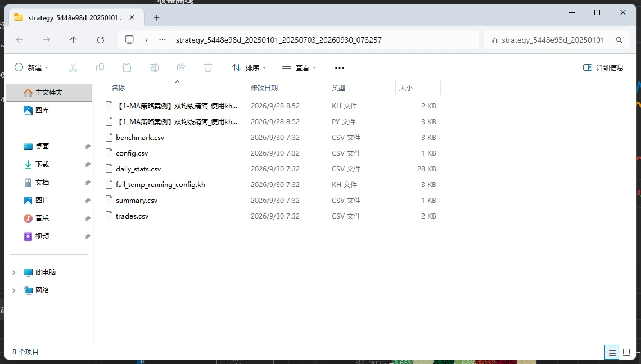Click the search box input field

coord(557,40)
